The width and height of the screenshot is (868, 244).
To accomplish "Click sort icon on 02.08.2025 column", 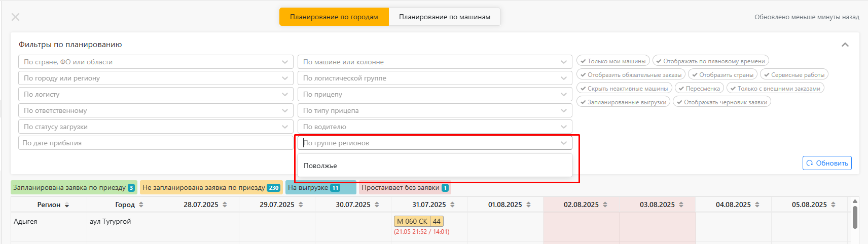I will pos(605,205).
